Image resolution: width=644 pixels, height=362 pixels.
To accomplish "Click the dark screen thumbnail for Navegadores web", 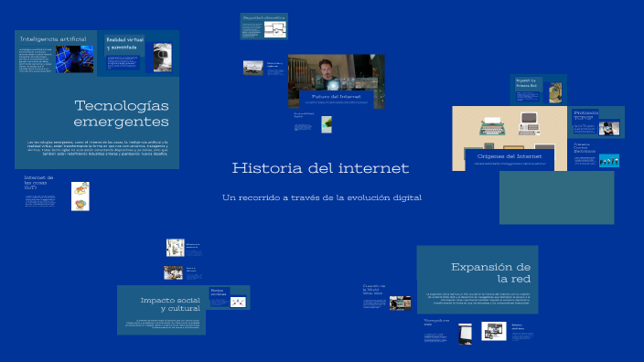I will click(x=465, y=334).
